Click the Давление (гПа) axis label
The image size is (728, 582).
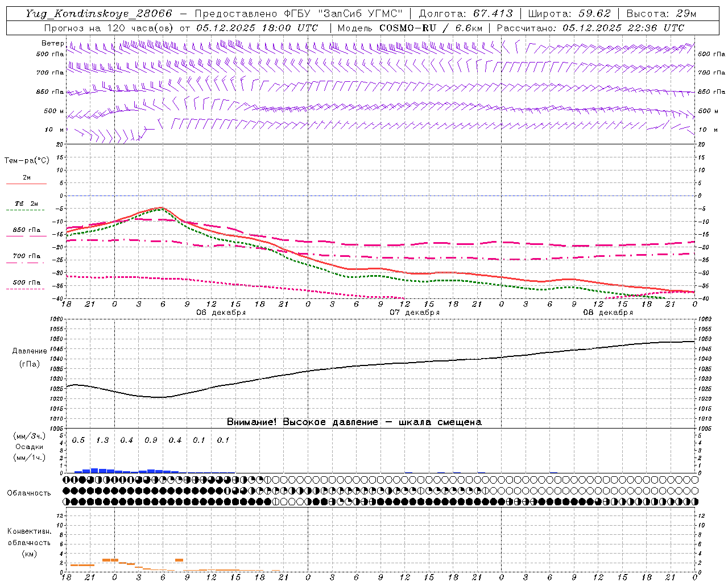pos(30,357)
